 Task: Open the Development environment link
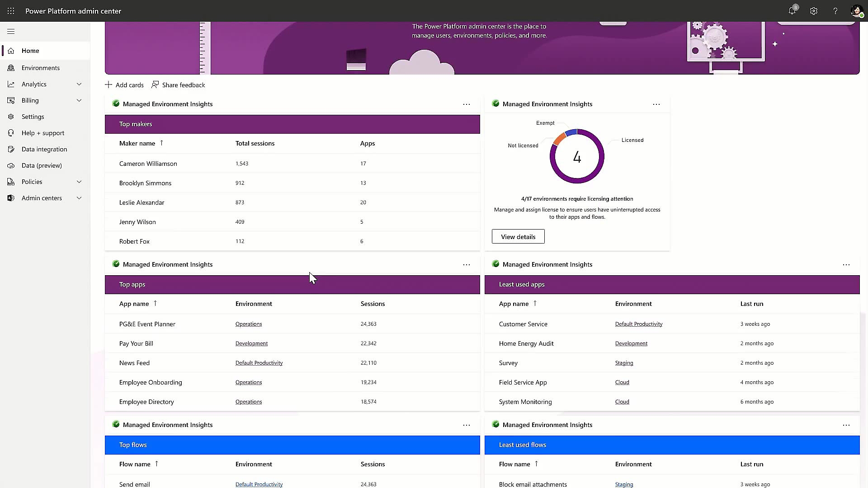[x=251, y=343]
